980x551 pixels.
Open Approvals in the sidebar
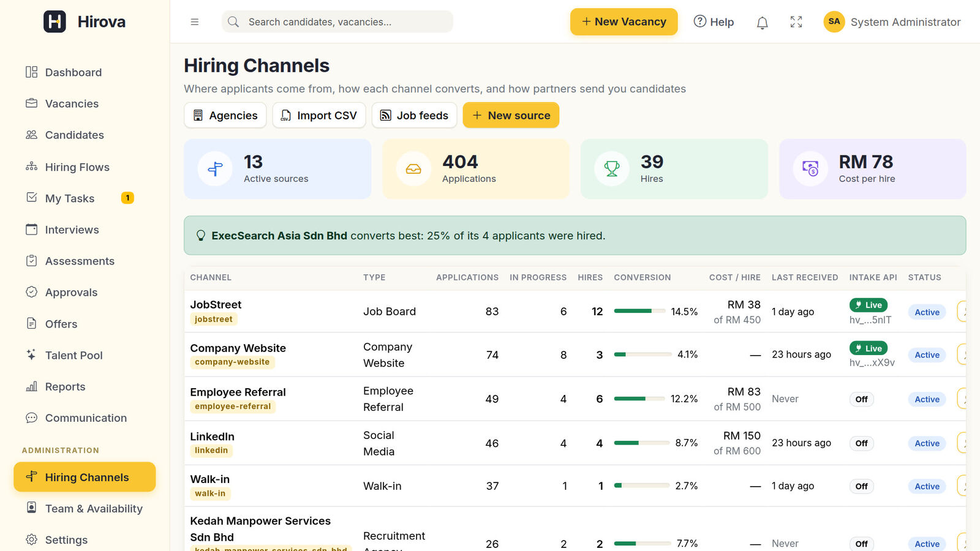[x=85, y=292]
